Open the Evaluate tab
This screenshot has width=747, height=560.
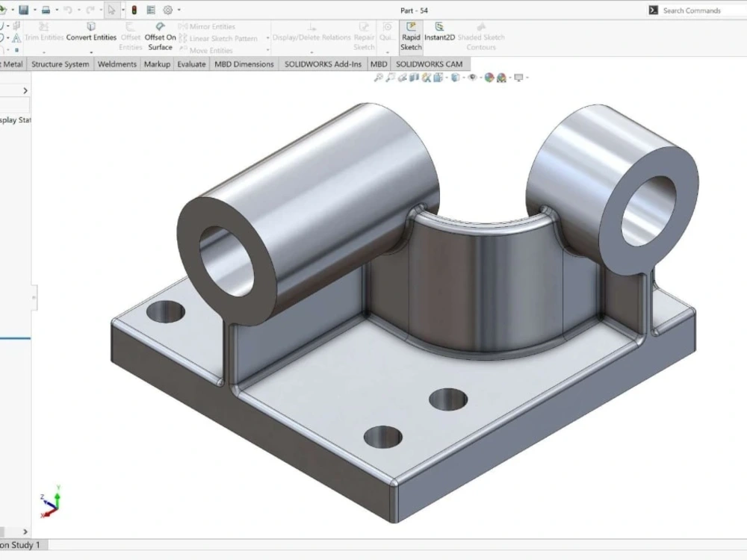191,63
